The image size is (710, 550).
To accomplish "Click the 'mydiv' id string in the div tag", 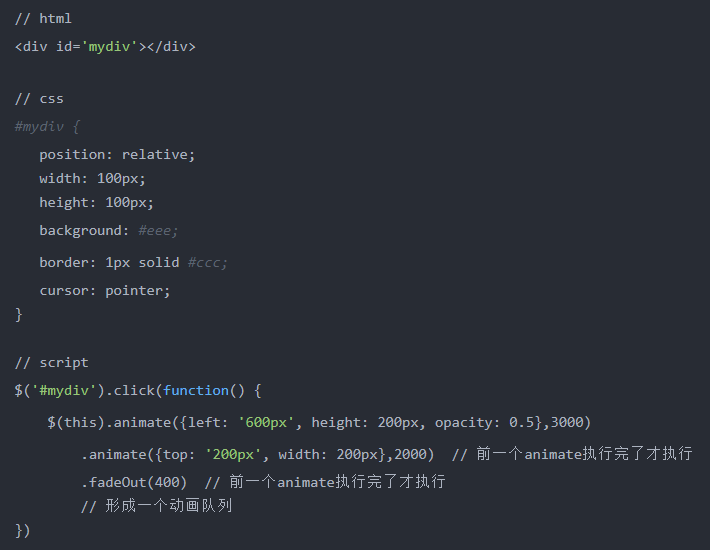I will (109, 47).
